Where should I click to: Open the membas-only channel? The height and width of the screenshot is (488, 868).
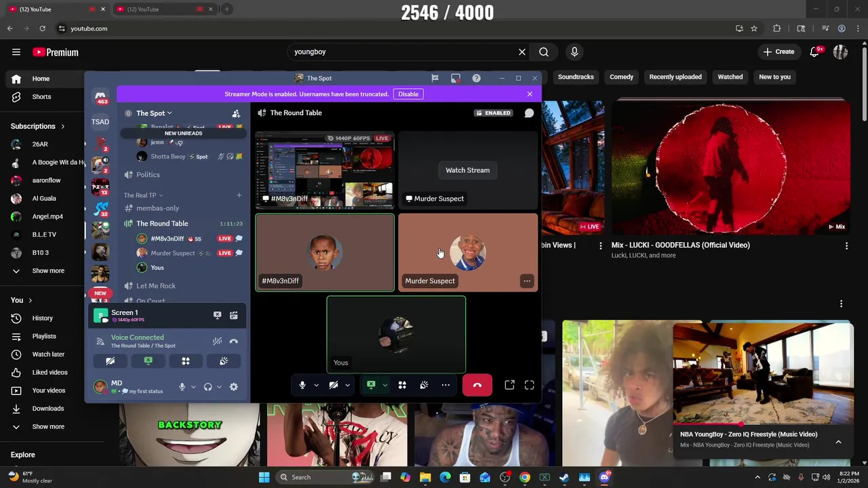[157, 208]
